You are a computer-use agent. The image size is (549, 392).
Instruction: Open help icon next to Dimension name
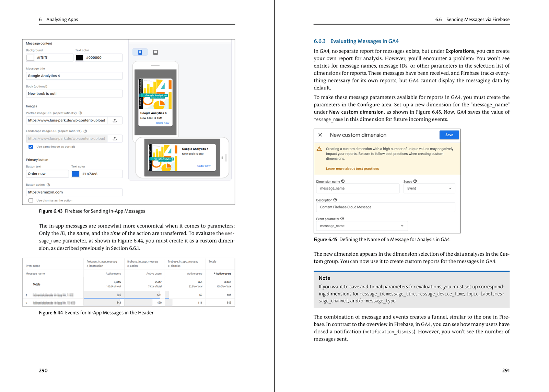click(x=343, y=181)
